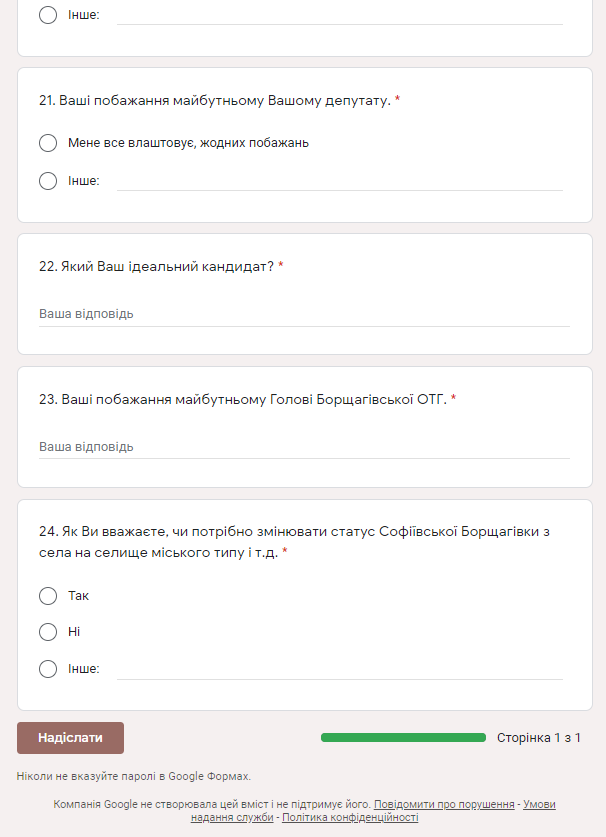606x837 pixels.
Task: Open 'Політика конфіденційності' link
Action: pyautogui.click(x=350, y=818)
